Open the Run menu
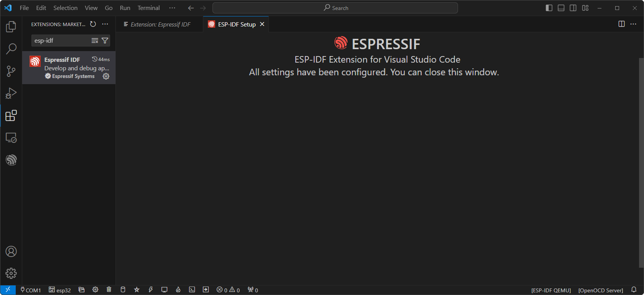Image resolution: width=644 pixels, height=295 pixels. 125,8
